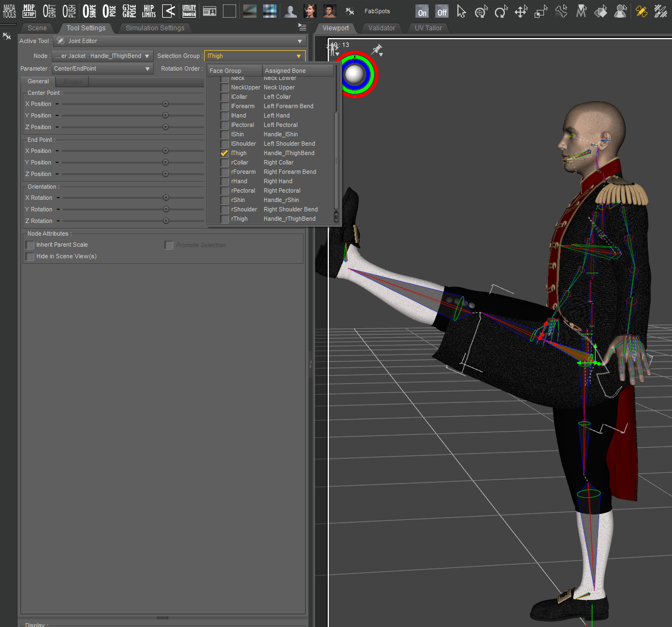
Task: Click the G3 G8 Pose icon
Action: 129,11
